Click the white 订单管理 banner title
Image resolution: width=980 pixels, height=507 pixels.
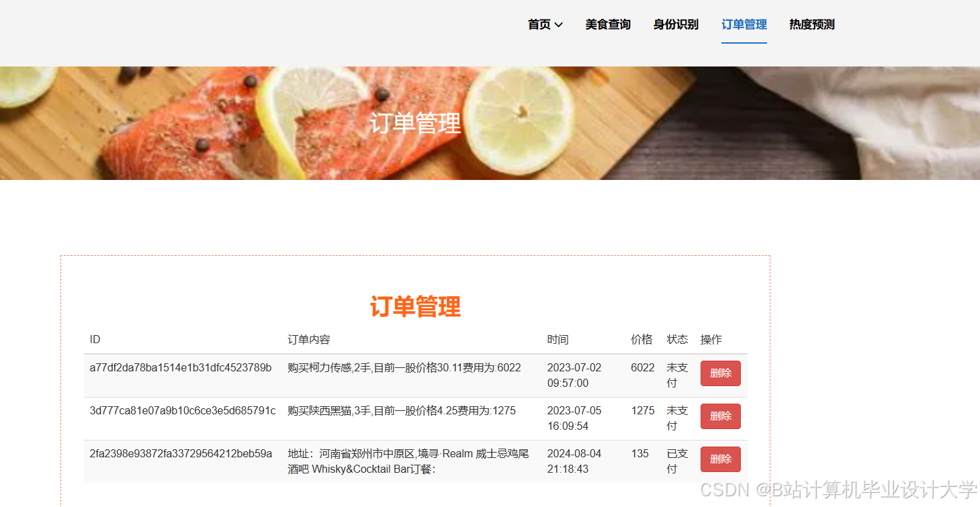click(x=416, y=124)
